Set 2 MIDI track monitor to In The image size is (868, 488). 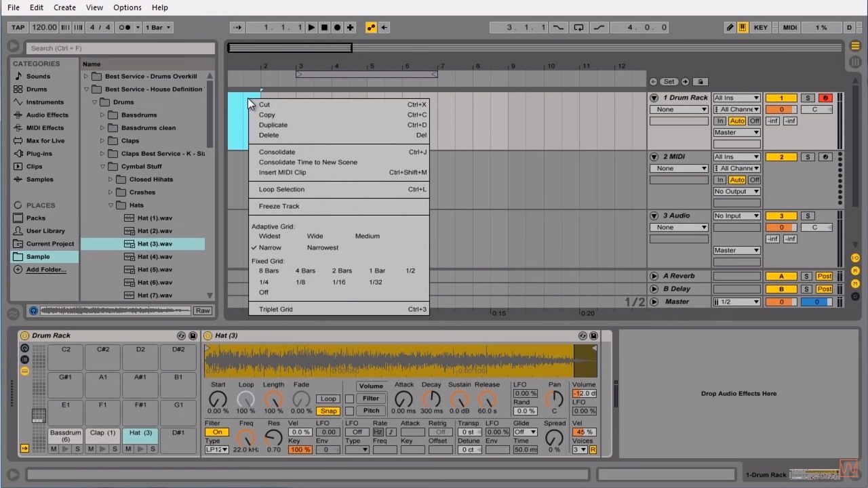[x=720, y=180]
